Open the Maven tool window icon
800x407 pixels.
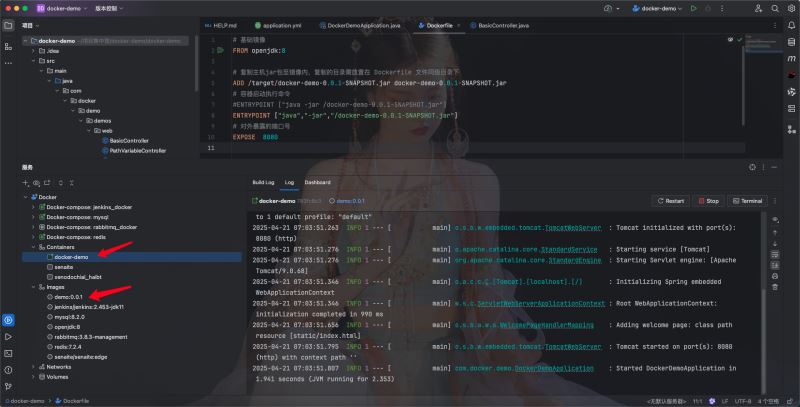(x=791, y=59)
